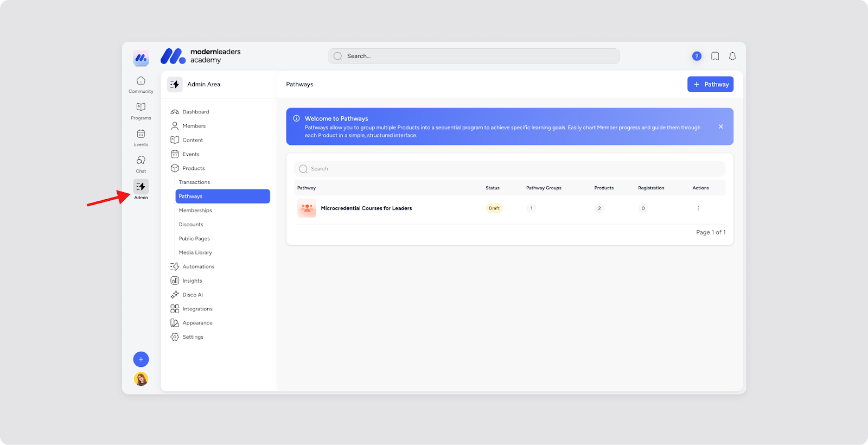
Task: Collapse the Products menu section
Action: 193,168
